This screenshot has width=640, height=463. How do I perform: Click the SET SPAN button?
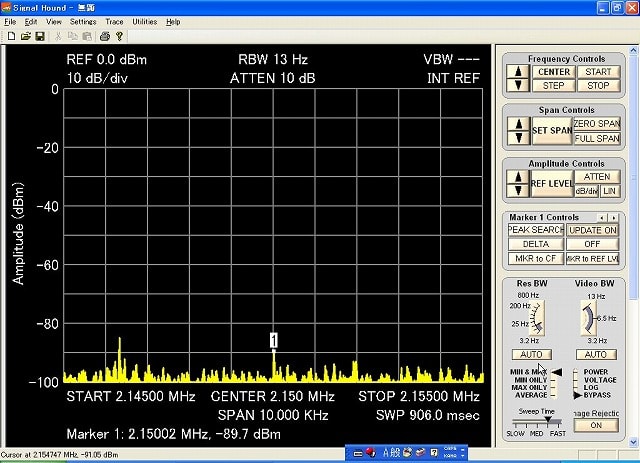coord(552,131)
